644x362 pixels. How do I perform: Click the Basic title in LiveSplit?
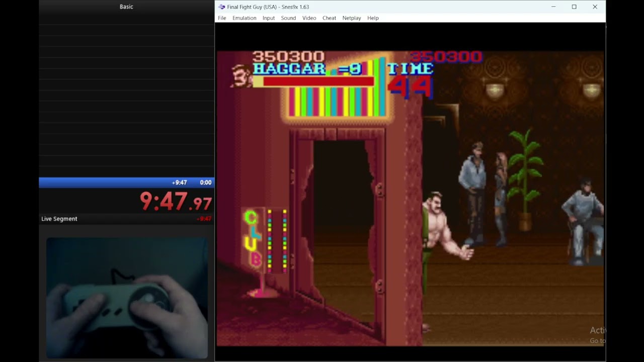point(126,7)
